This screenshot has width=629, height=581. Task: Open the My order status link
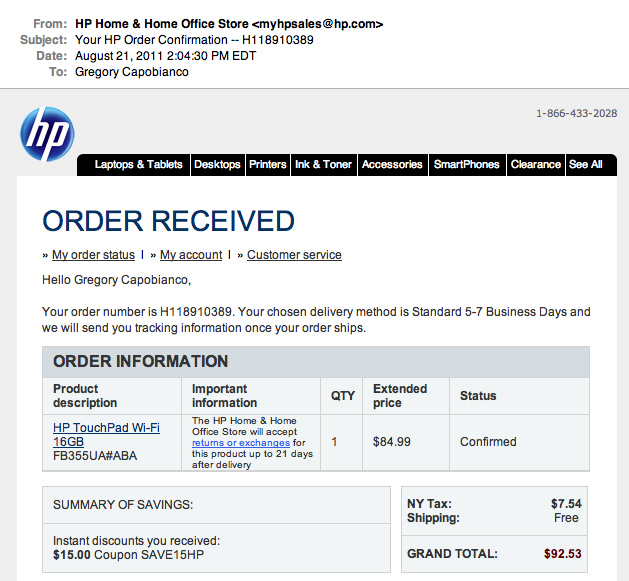93,255
